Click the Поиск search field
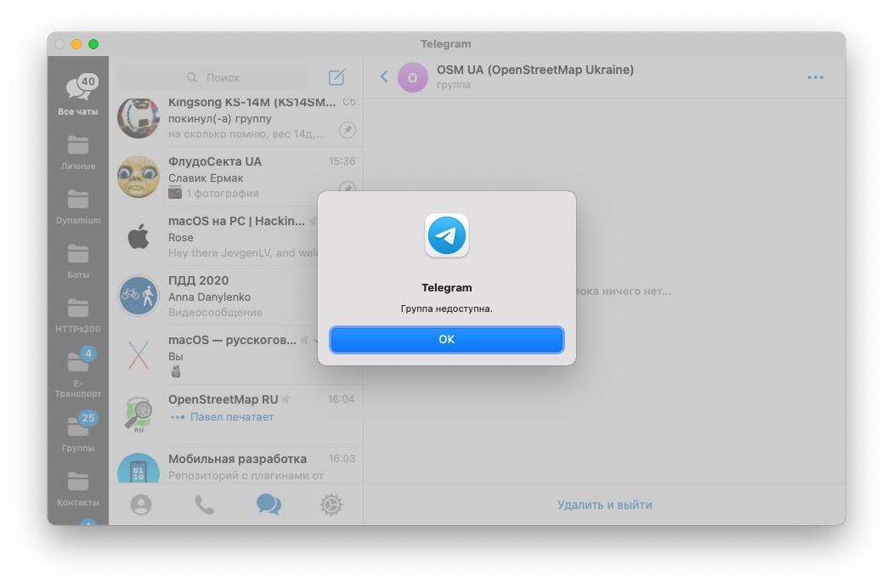Image resolution: width=893 pixels, height=588 pixels. tap(212, 77)
